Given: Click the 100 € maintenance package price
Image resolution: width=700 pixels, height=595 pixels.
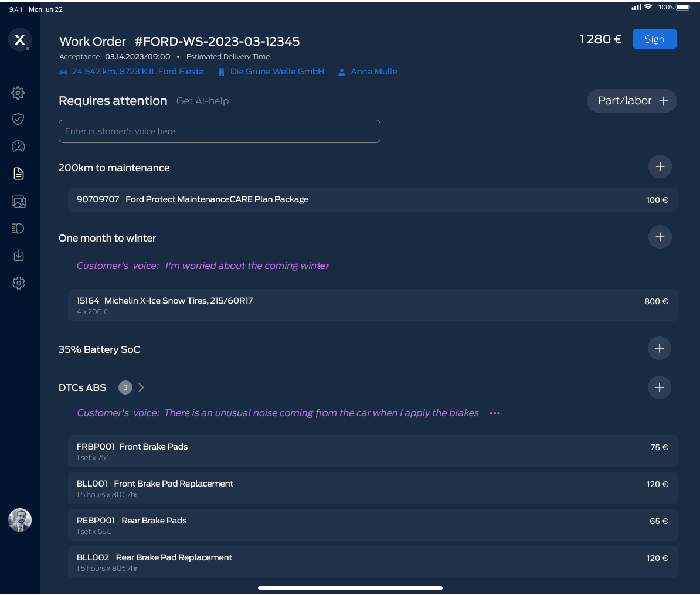Looking at the screenshot, I should [x=657, y=200].
